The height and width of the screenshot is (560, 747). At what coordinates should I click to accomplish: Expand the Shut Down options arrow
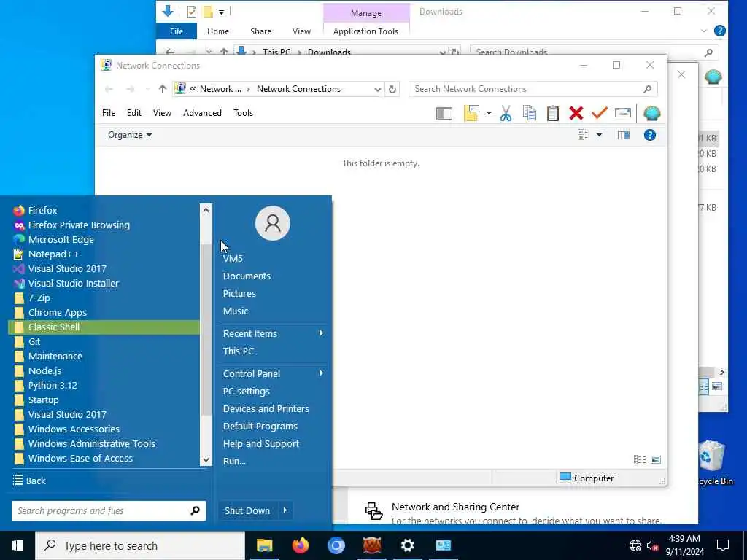pos(285,511)
